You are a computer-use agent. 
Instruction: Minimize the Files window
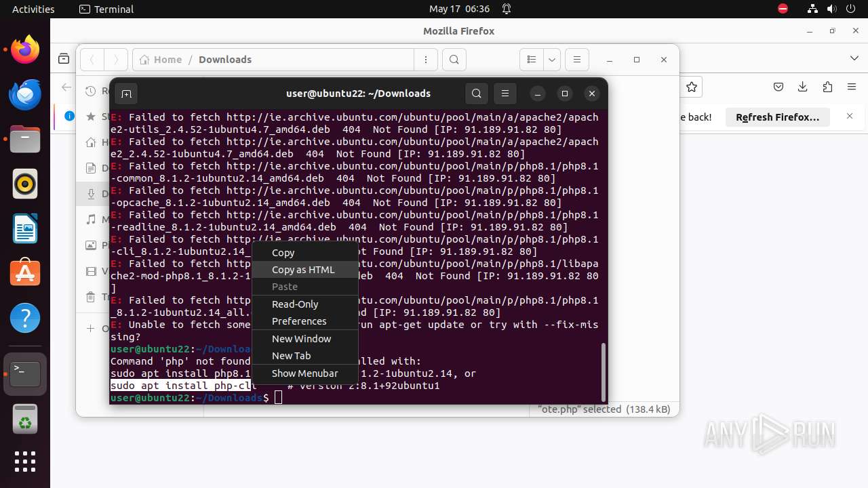pos(609,60)
